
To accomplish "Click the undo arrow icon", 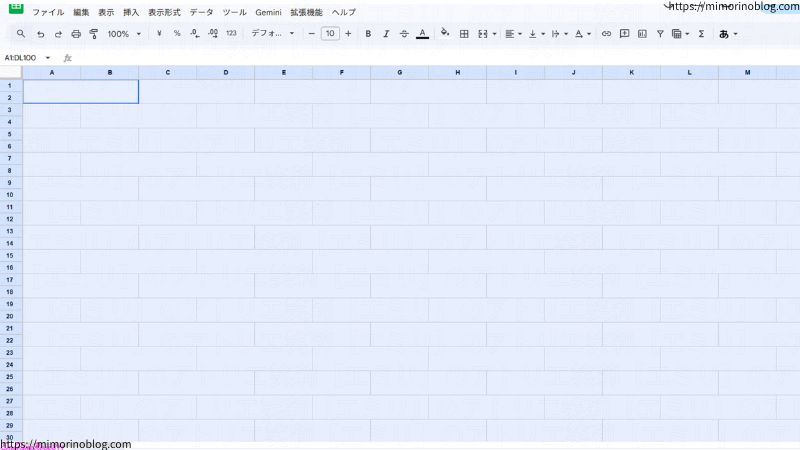I will (40, 33).
